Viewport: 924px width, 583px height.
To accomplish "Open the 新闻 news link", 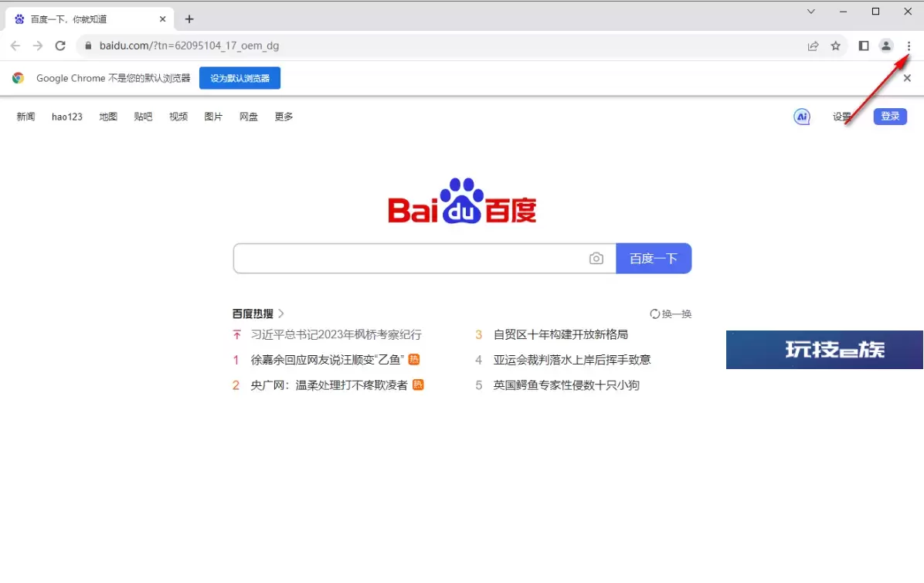I will tap(26, 117).
